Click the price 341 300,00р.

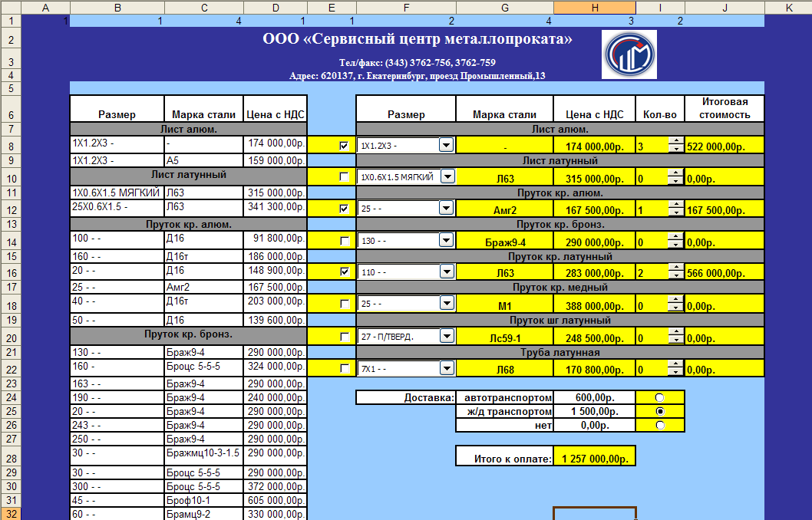click(275, 208)
